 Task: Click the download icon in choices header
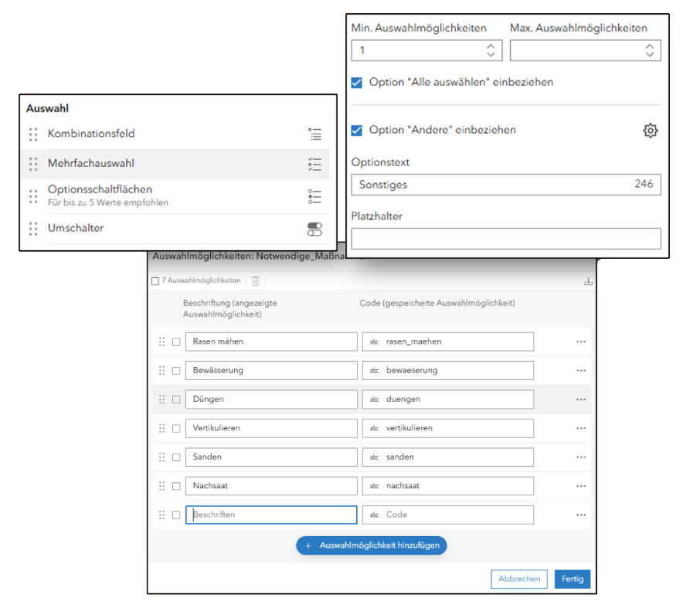[589, 281]
